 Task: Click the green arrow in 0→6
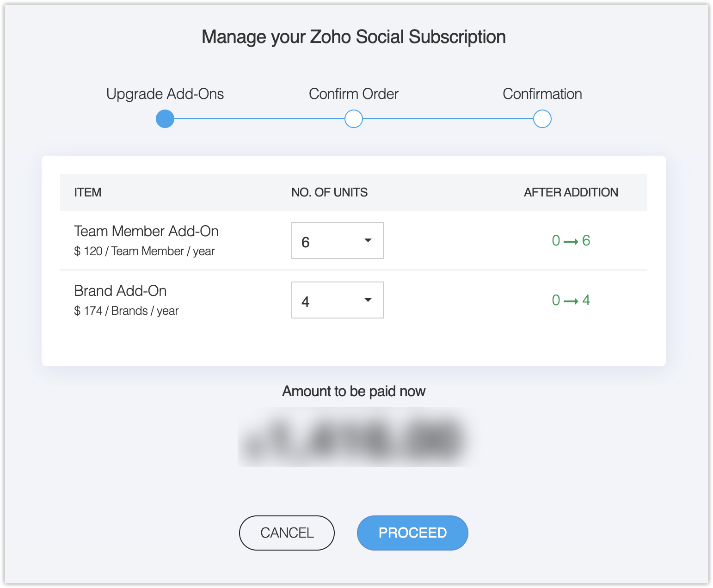pyautogui.click(x=571, y=241)
